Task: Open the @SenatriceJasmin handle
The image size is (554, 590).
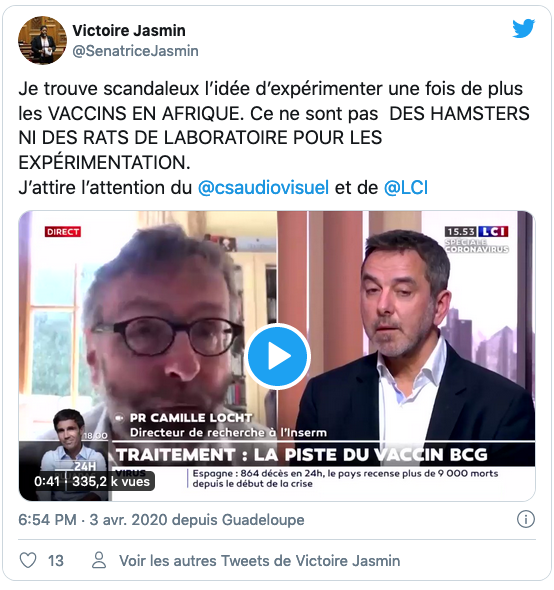Action: click(135, 51)
